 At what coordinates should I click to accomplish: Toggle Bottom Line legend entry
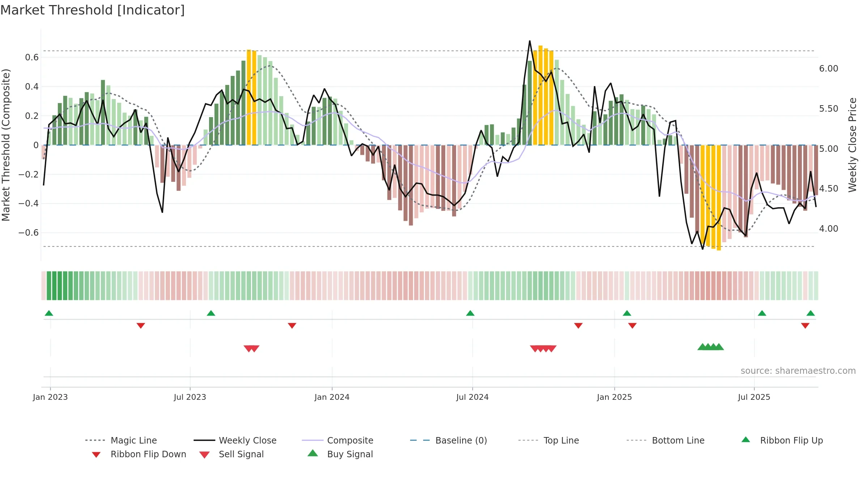665,440
